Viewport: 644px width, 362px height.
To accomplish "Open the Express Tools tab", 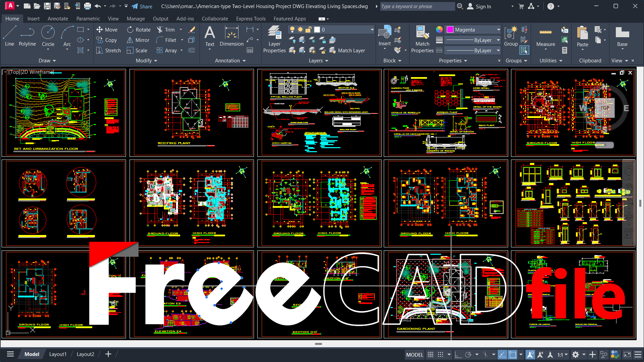I will point(251,19).
